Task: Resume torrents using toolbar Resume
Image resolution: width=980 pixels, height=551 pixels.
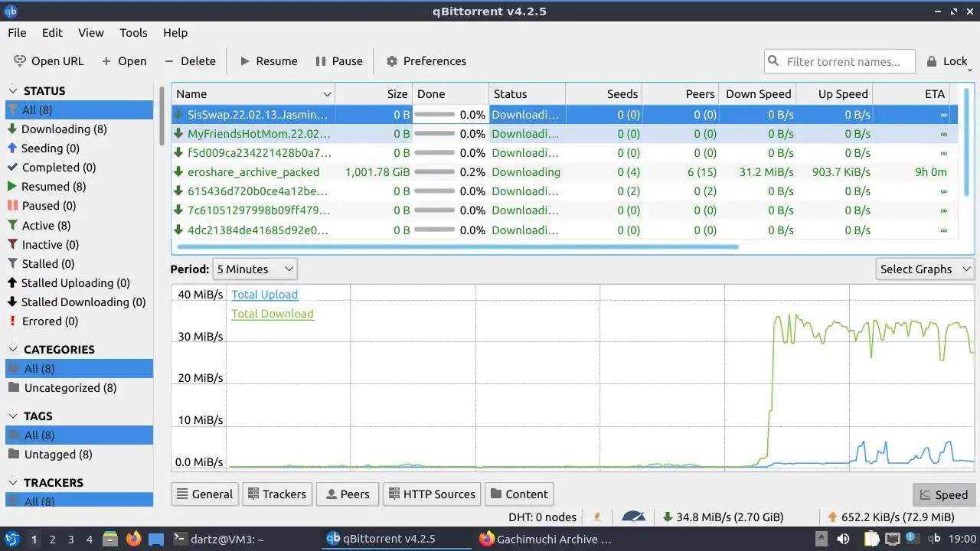Action: (268, 61)
